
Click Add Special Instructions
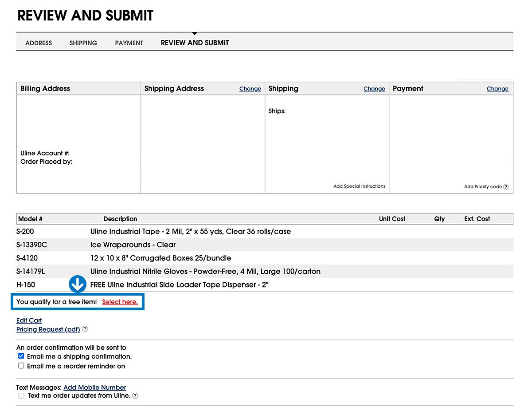tap(359, 186)
